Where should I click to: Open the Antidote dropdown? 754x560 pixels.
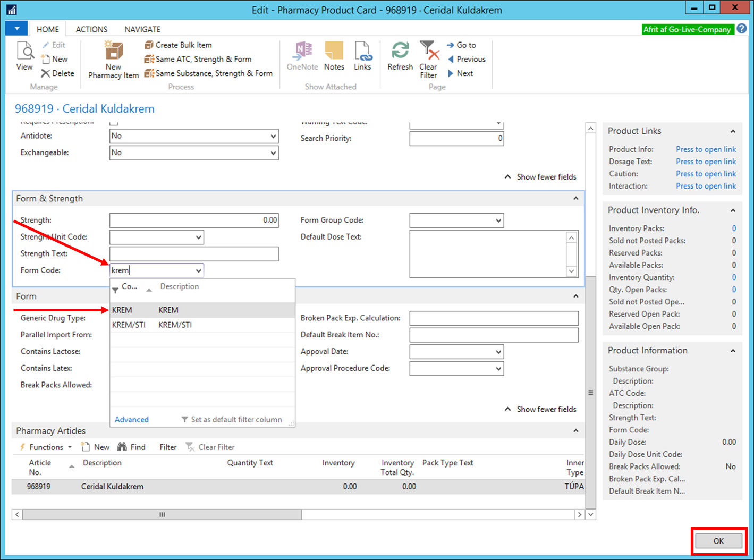[x=273, y=136]
